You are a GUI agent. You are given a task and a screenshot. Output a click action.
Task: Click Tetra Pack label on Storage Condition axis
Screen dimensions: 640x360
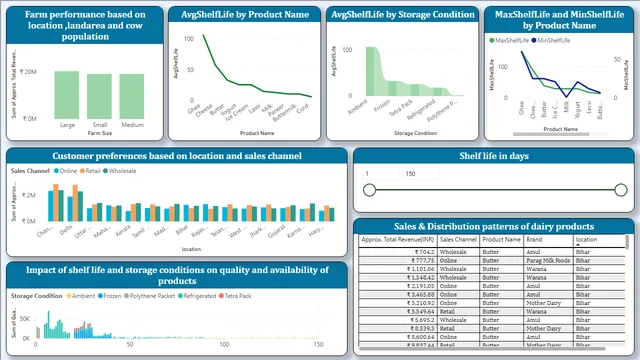[x=401, y=108]
